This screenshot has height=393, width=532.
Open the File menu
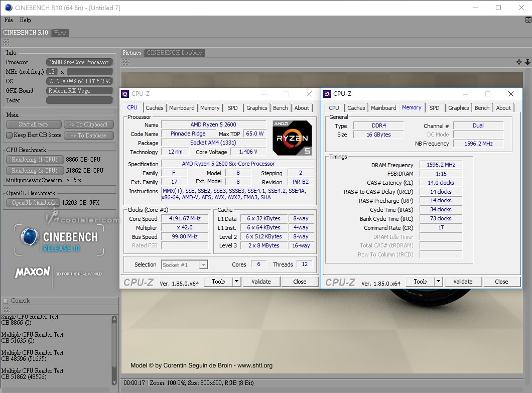(x=9, y=20)
